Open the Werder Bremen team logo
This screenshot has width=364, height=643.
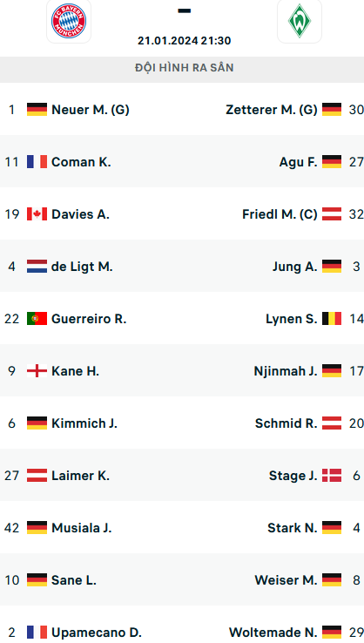point(300,21)
